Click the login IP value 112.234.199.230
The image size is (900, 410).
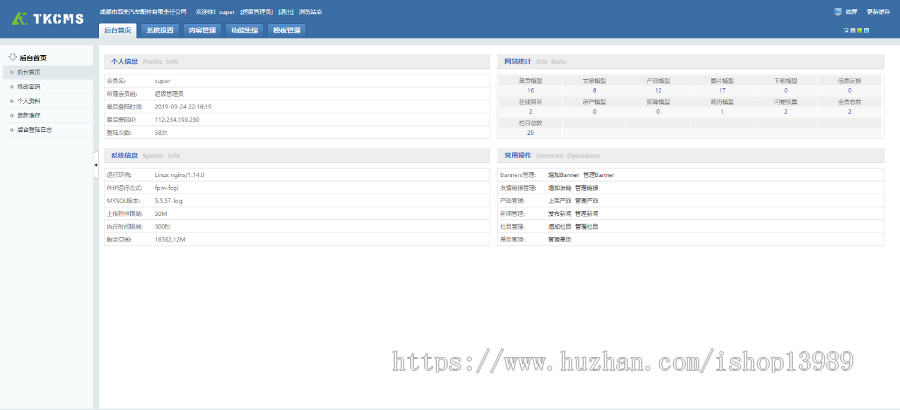[177, 119]
